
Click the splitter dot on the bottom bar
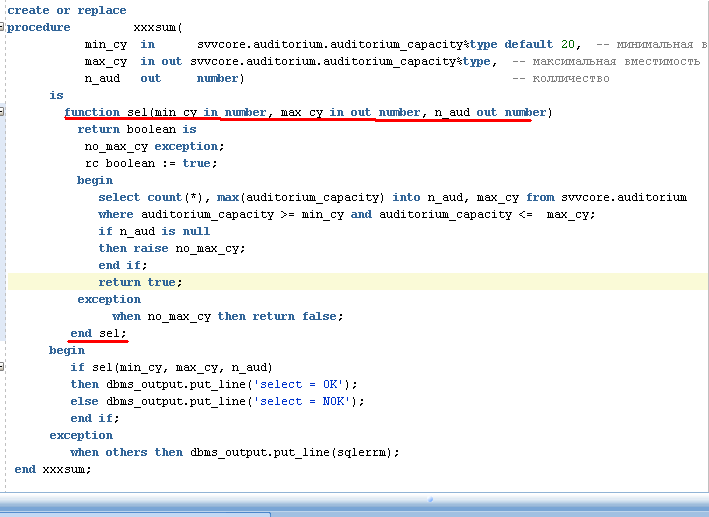[x=430, y=499]
